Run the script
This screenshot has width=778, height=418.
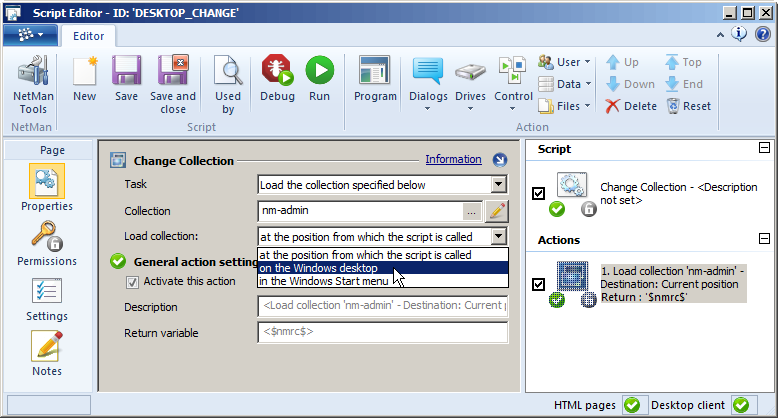pyautogui.click(x=320, y=79)
